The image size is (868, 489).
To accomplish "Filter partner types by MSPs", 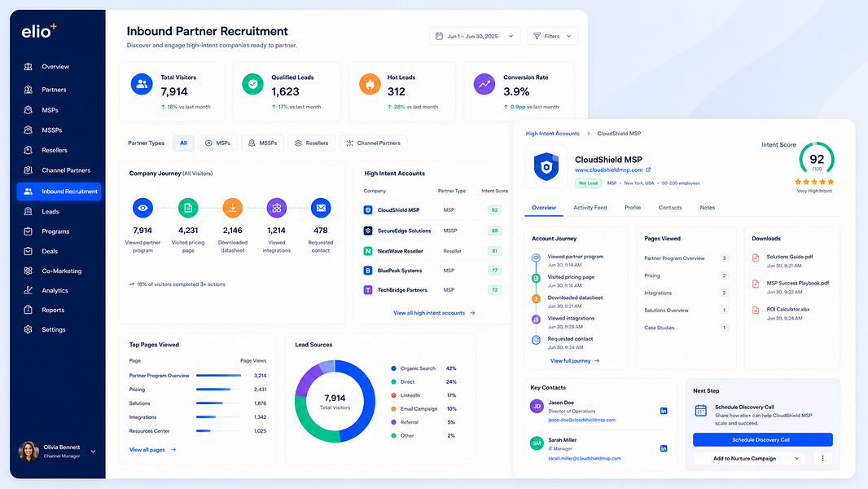I will point(217,143).
